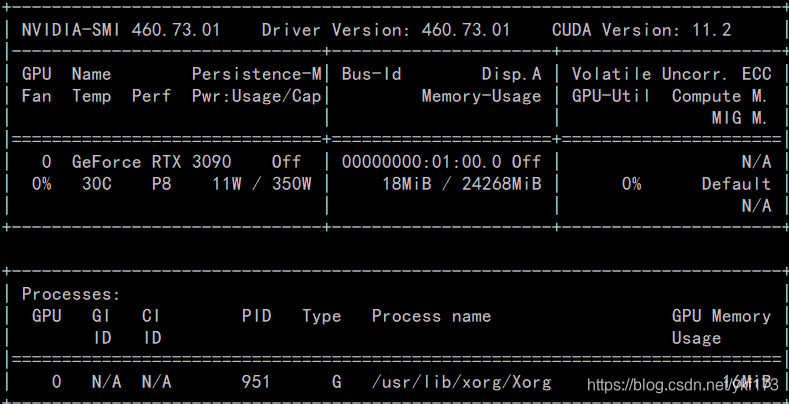Click the "GPU Memory Usage" column header

[x=721, y=327]
